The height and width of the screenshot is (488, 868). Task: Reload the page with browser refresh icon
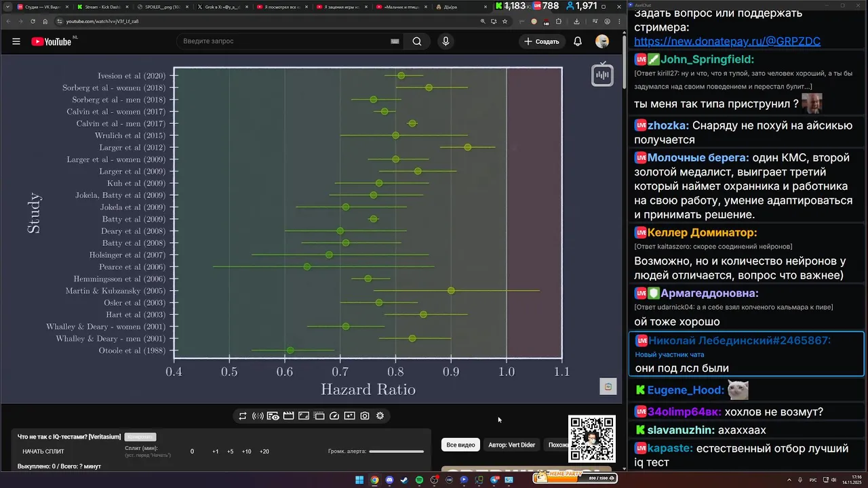click(x=33, y=21)
